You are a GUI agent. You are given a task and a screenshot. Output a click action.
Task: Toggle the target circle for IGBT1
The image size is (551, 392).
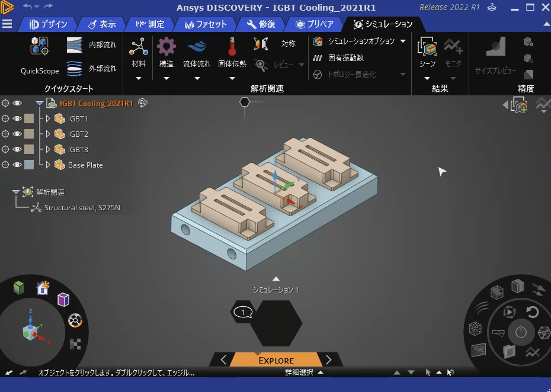(5, 118)
